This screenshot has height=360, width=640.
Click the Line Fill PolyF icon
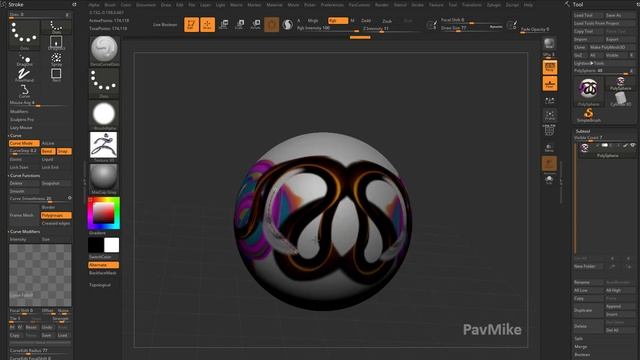tap(549, 130)
